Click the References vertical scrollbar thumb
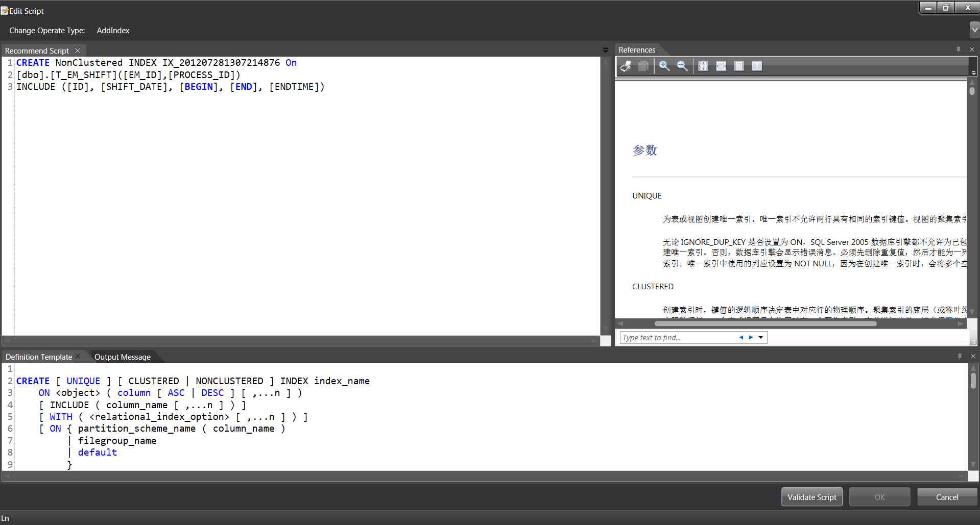980x525 pixels. point(972,91)
